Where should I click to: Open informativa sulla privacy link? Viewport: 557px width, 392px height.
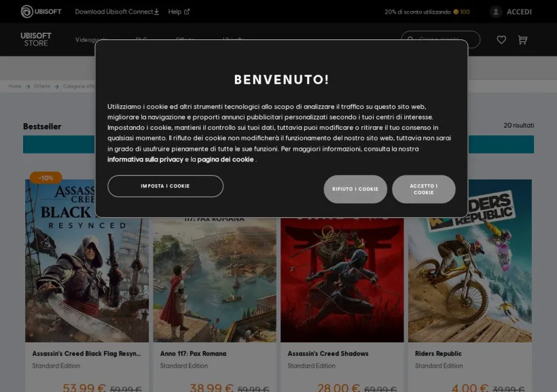[145, 160]
